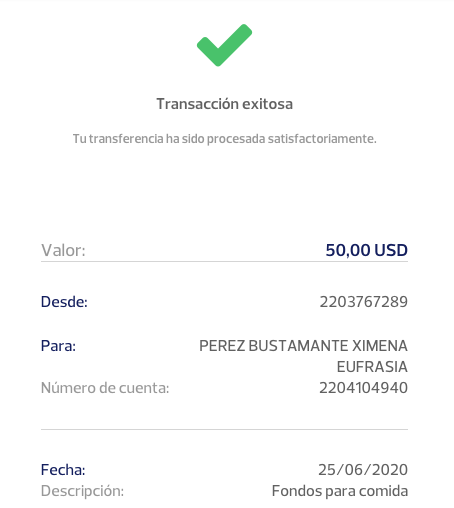This screenshot has width=454, height=508.
Task: Select the Transacción exitosa heading
Action: 225,104
